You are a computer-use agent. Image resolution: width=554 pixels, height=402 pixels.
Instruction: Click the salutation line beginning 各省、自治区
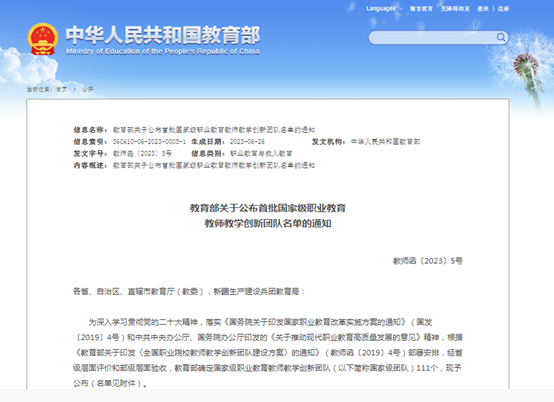[x=188, y=291]
